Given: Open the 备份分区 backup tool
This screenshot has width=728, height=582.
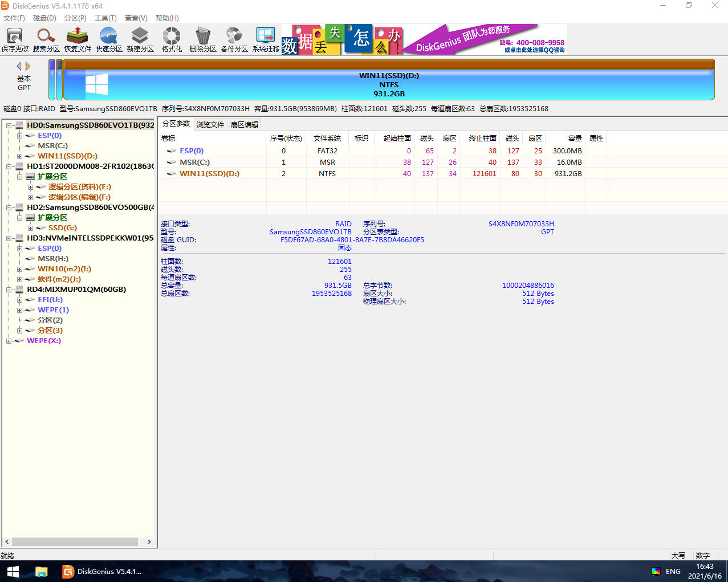Looking at the screenshot, I should pyautogui.click(x=234, y=40).
